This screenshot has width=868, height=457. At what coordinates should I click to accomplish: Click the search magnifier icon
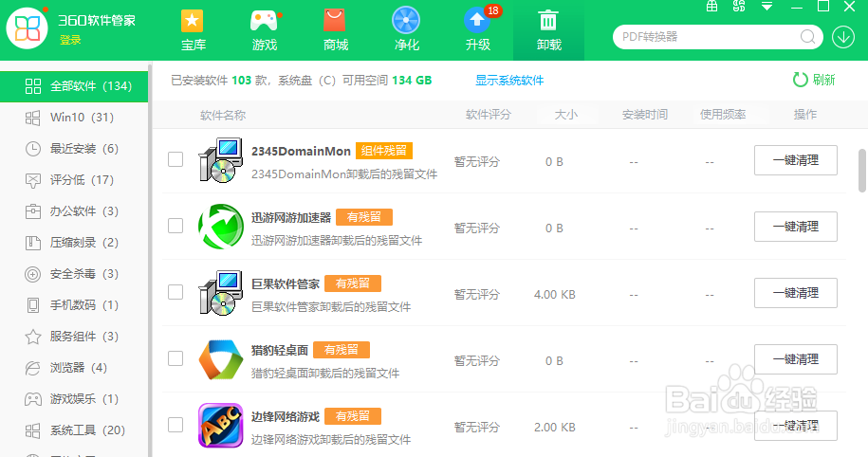click(x=807, y=37)
